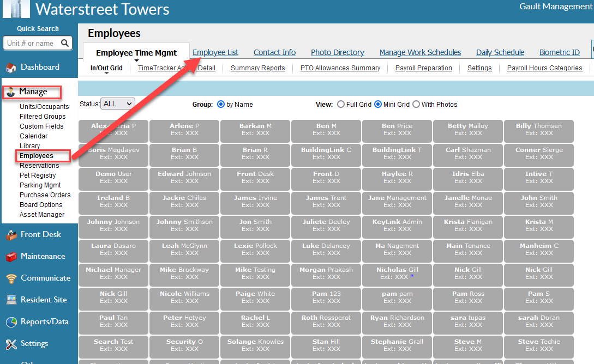Open the Photo Directory tab
This screenshot has width=594, height=364.
tap(338, 52)
